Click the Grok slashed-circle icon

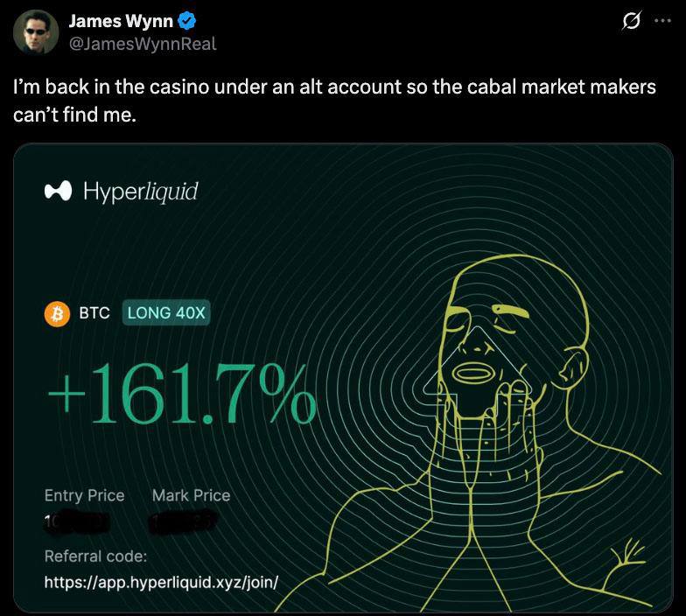[632, 21]
